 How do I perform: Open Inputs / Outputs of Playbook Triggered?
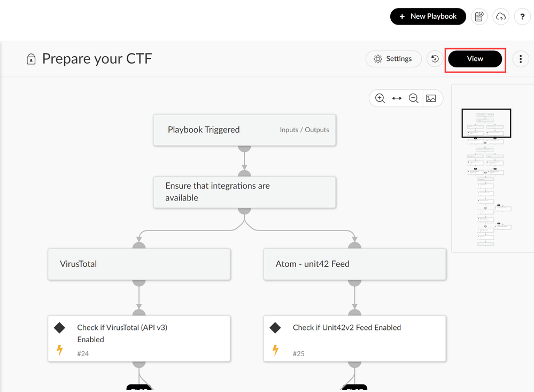click(x=304, y=130)
